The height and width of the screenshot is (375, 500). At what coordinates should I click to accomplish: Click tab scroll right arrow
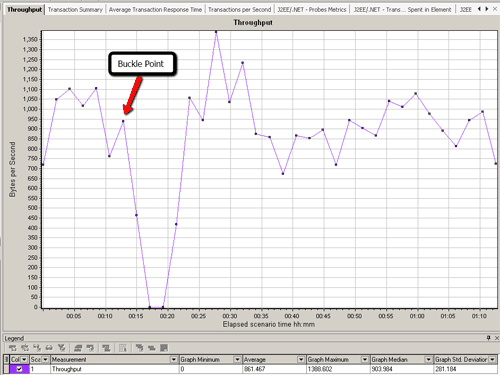pyautogui.click(x=487, y=9)
